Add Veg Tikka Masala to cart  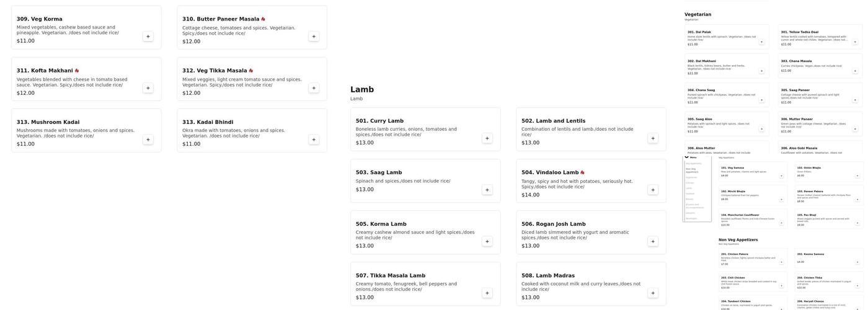pos(314,88)
